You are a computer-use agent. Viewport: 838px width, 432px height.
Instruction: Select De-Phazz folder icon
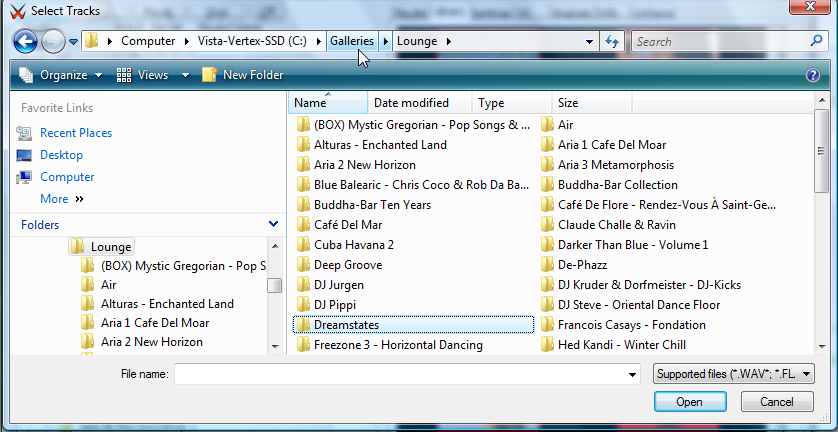point(547,265)
